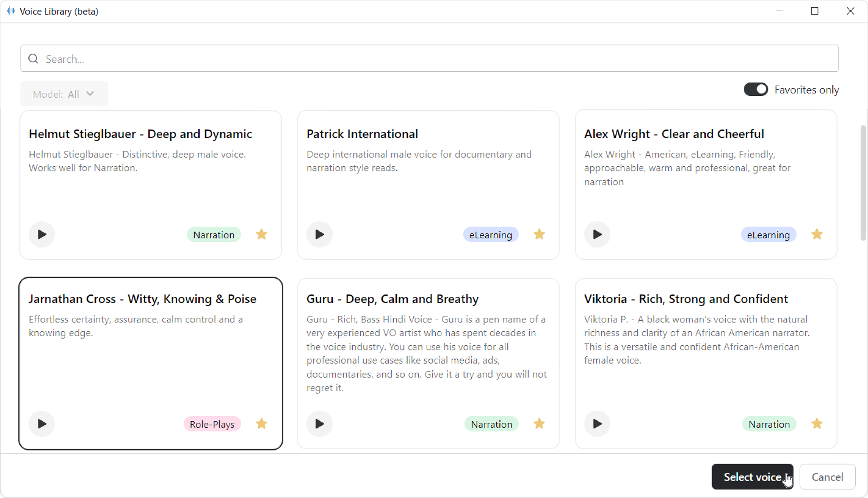Play preview of Jarnathan Cross voice

pyautogui.click(x=42, y=424)
